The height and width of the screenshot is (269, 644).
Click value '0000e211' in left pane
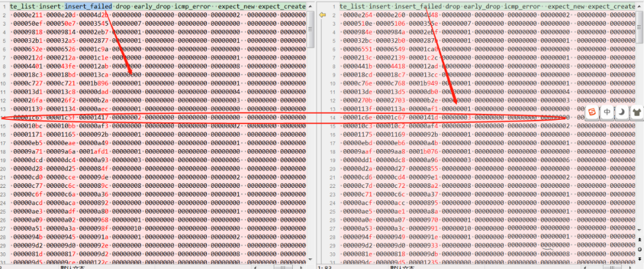28,15
